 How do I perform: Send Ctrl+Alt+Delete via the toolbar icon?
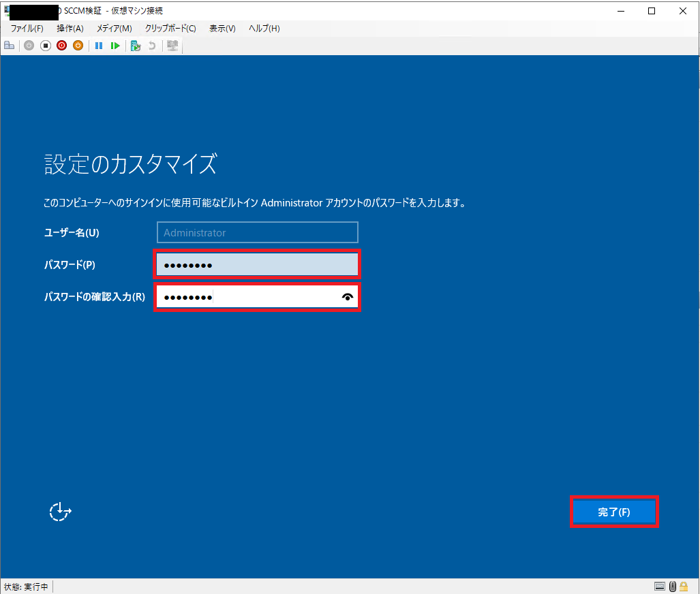click(x=9, y=46)
